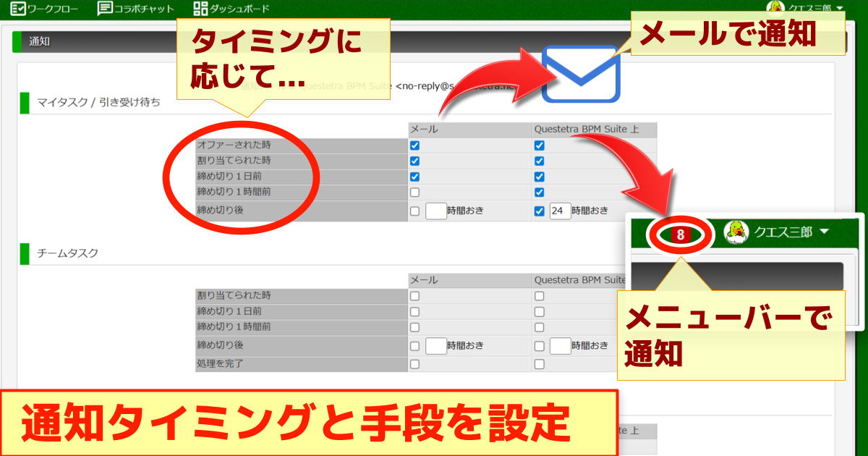The image size is (868, 456).
Task: Open the コラボチャット menu
Action: (x=135, y=9)
